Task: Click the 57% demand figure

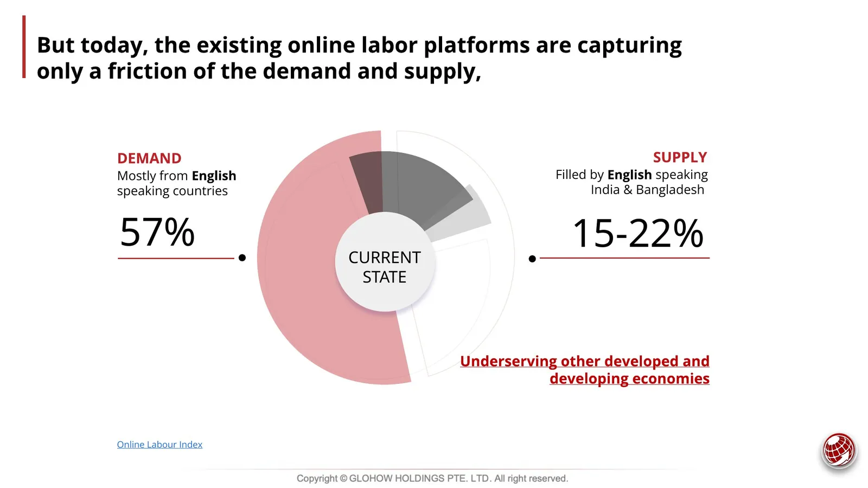Action: [x=157, y=233]
